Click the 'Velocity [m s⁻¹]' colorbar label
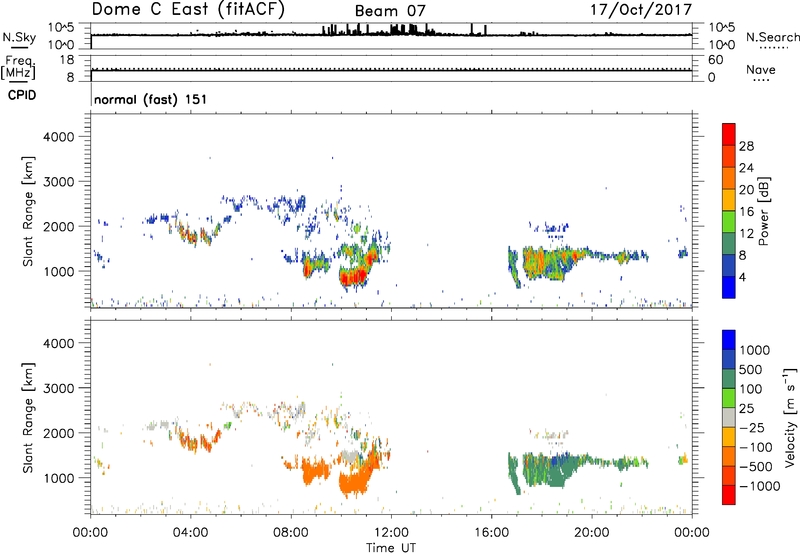The width and height of the screenshot is (800, 554). 790,417
